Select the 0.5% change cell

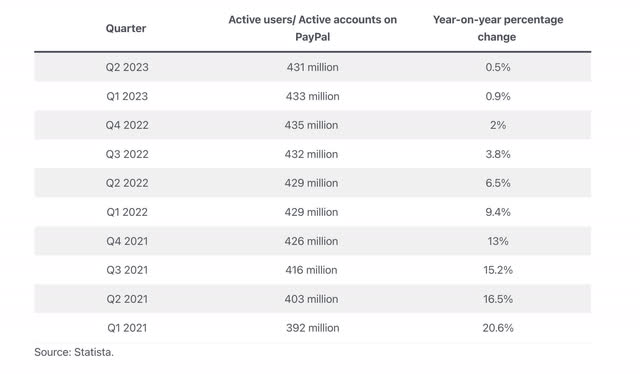[x=498, y=67]
